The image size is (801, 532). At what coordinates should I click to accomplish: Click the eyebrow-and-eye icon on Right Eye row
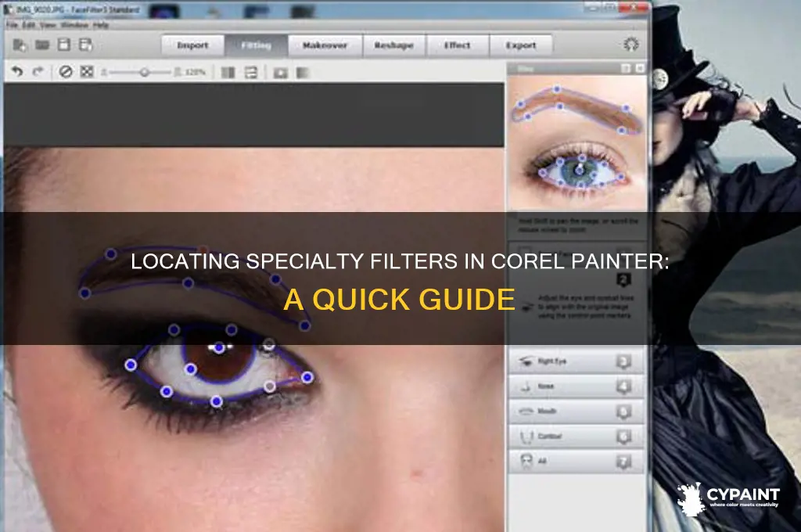526,361
